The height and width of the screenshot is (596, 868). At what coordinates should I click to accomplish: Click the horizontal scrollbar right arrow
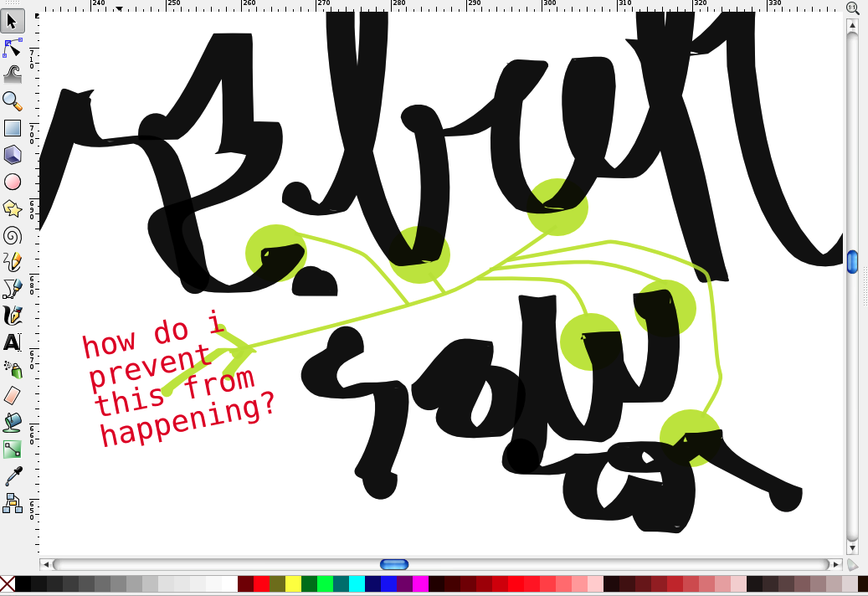pos(837,564)
